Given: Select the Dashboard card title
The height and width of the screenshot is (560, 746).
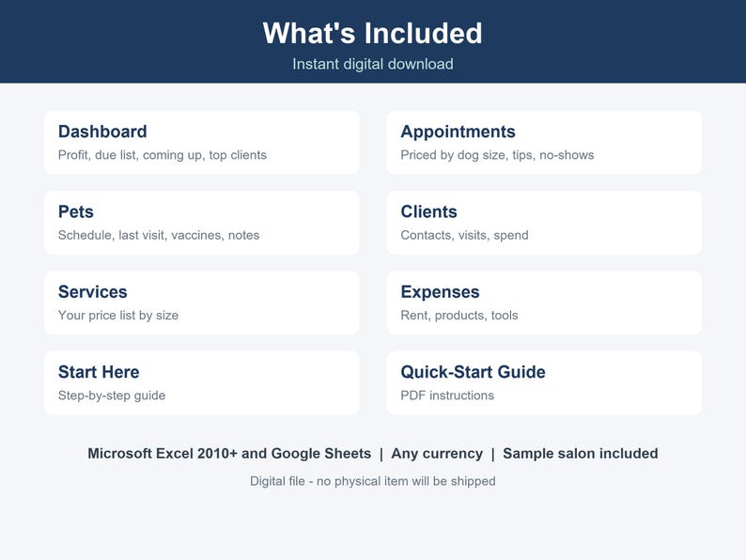Looking at the screenshot, I should coord(102,132).
